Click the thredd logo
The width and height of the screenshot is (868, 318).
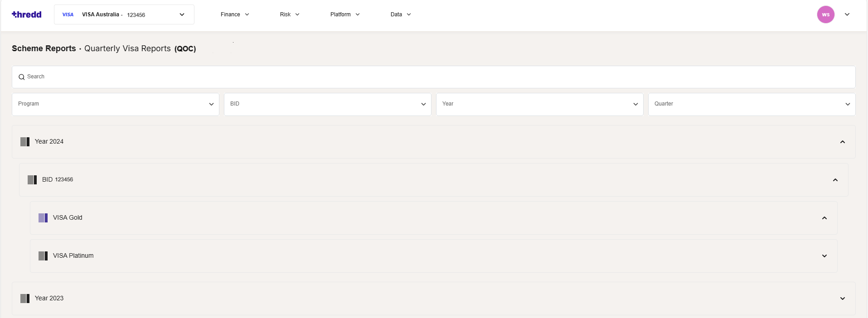click(x=27, y=14)
